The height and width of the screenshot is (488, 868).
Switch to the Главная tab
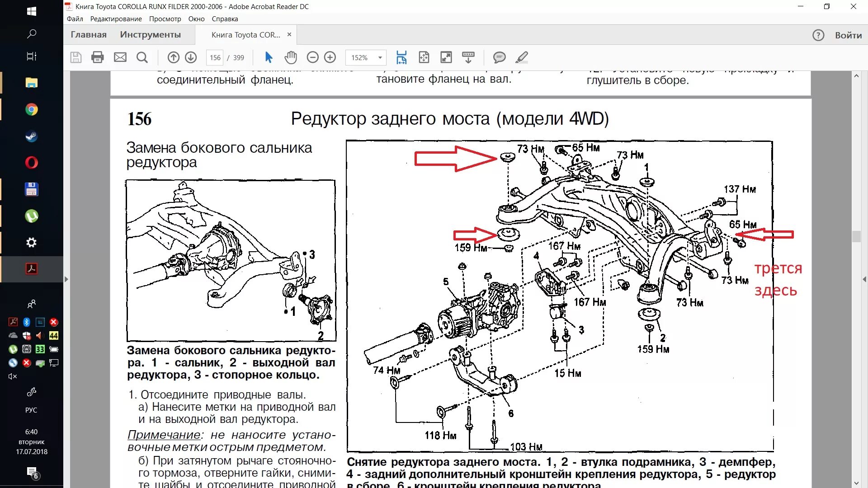[89, 35]
